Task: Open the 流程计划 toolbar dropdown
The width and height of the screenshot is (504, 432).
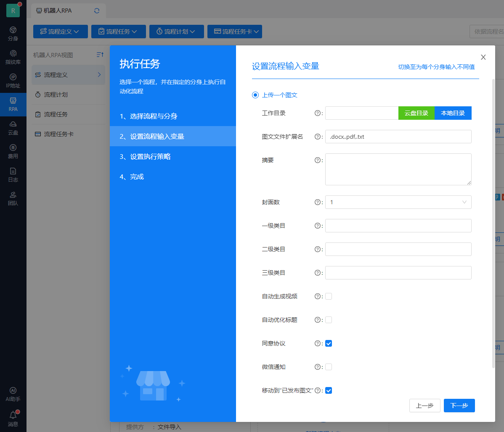Action: coord(176,32)
